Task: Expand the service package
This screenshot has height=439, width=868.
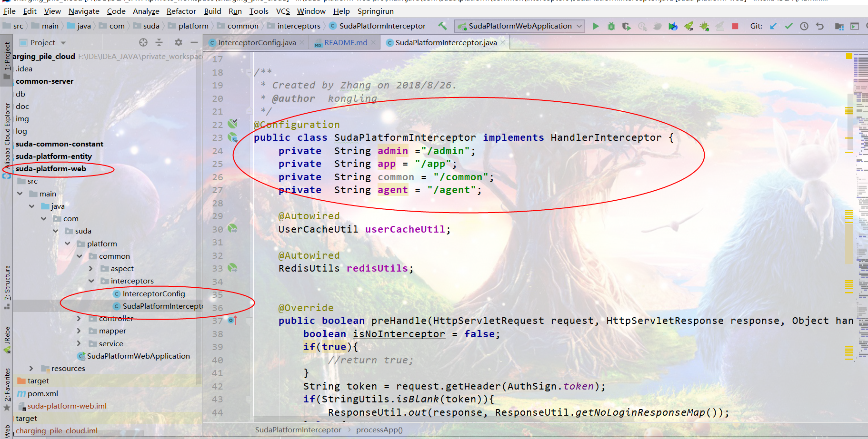Action: pyautogui.click(x=79, y=343)
